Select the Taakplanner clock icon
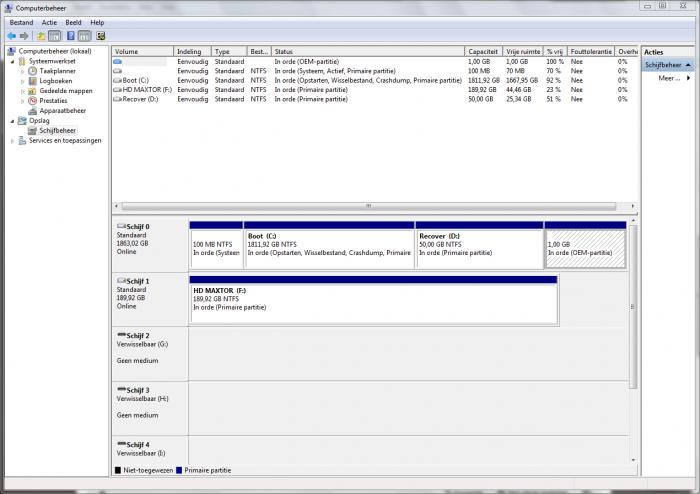700x494 pixels. 33,71
